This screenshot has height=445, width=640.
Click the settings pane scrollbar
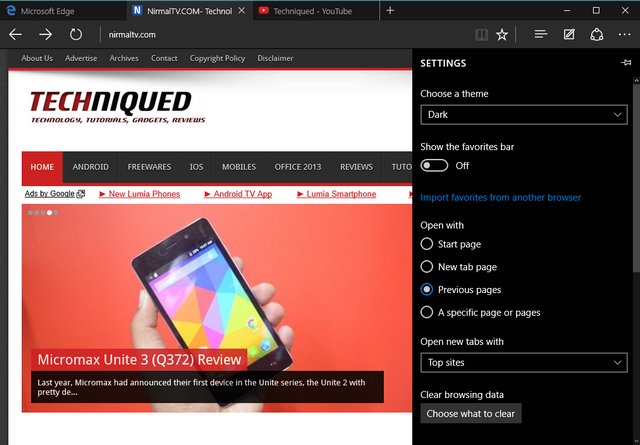(636, 176)
